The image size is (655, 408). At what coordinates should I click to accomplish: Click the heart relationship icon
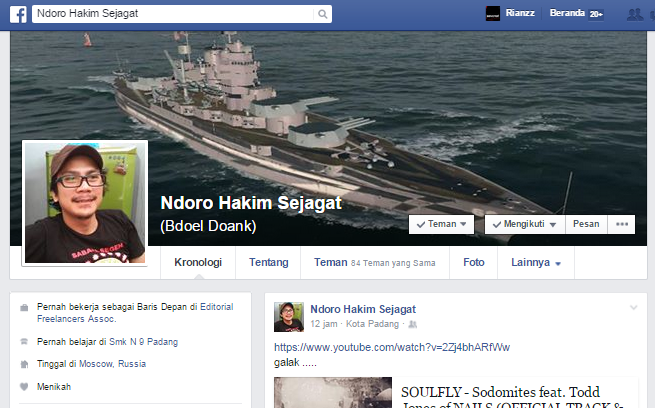(24, 387)
